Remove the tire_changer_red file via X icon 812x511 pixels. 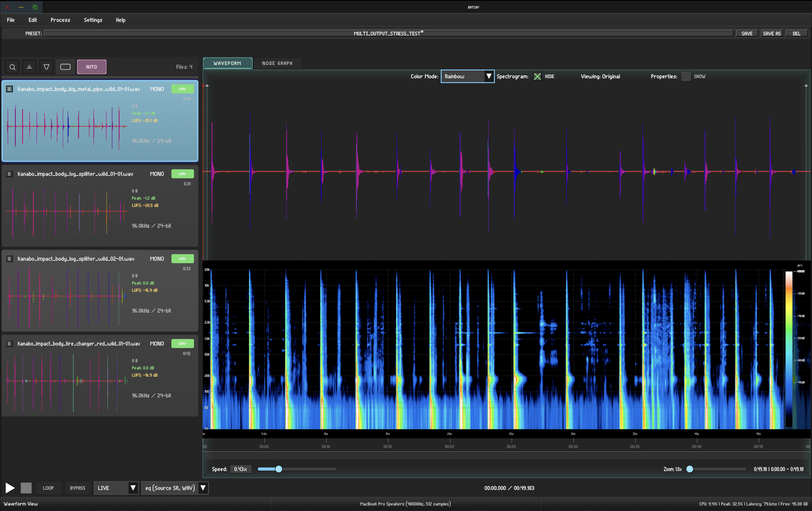click(x=9, y=344)
